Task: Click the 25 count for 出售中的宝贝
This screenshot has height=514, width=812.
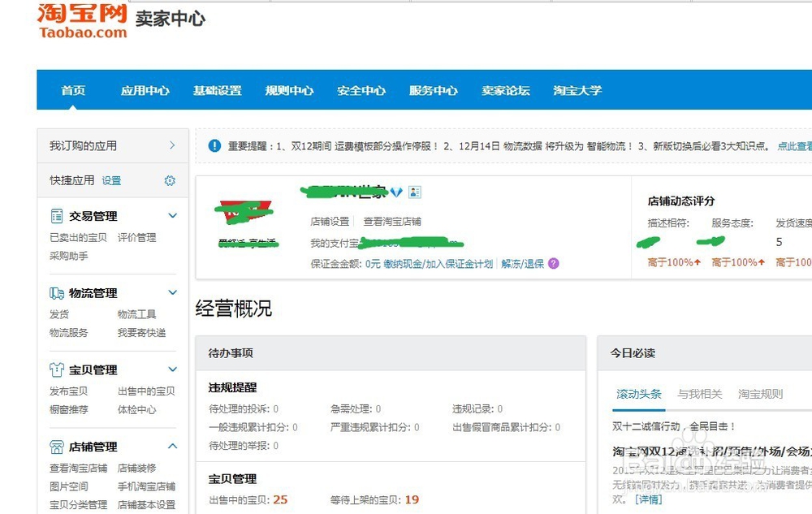Action: (280, 499)
